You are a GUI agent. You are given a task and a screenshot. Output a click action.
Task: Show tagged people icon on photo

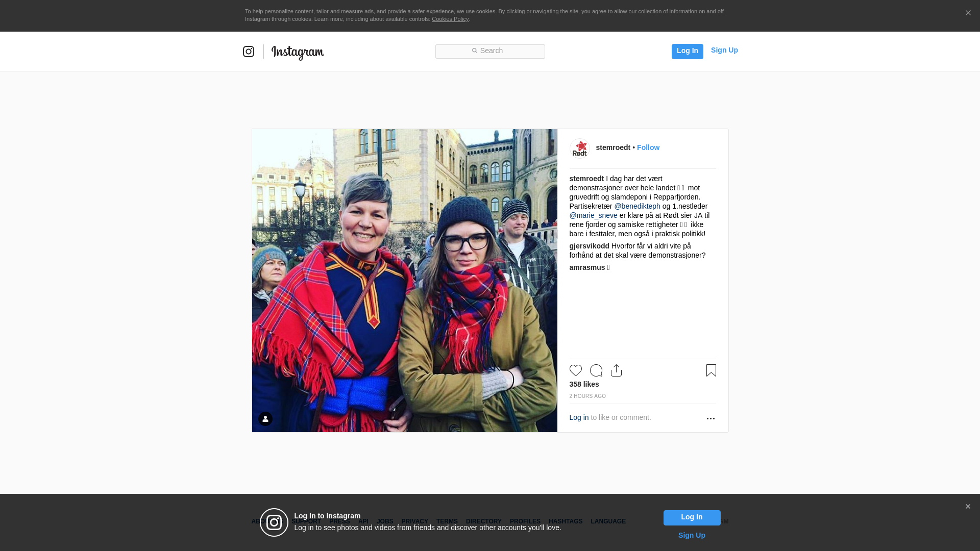265,419
